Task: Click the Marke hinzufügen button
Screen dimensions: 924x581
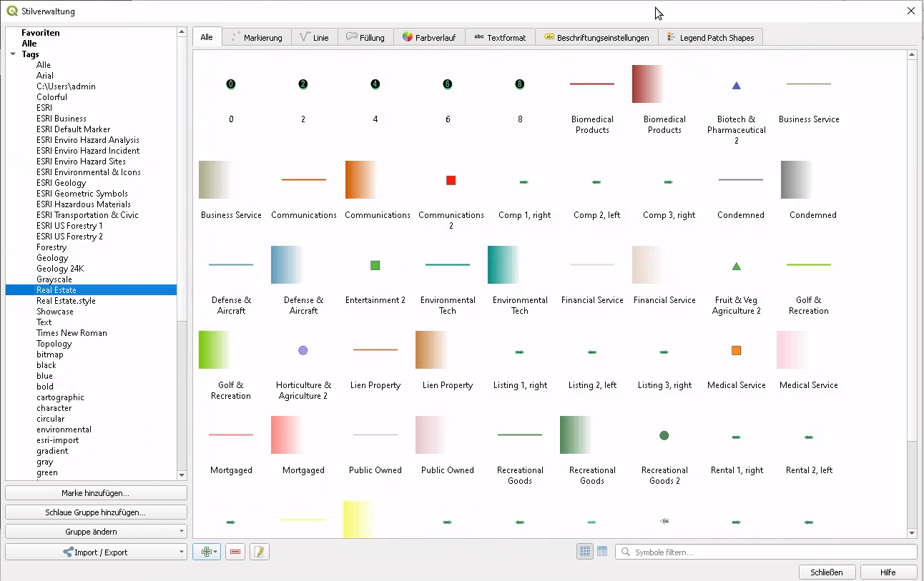Action: point(96,493)
